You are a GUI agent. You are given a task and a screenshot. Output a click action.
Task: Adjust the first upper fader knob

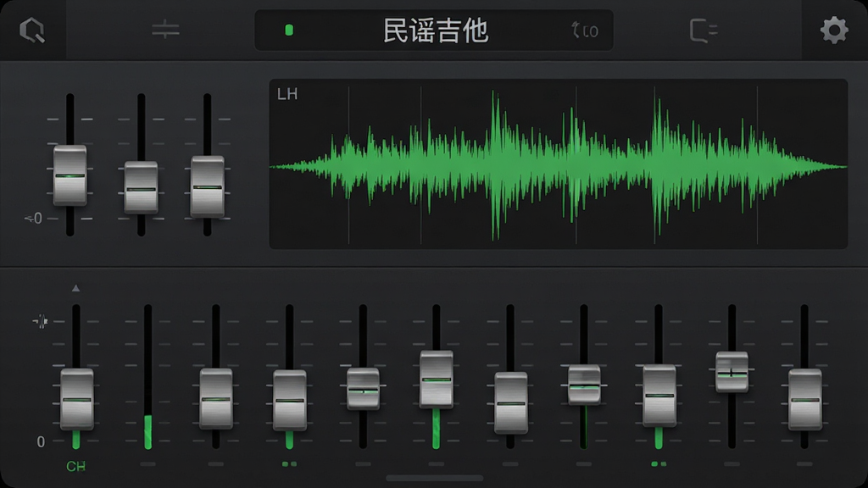pyautogui.click(x=70, y=175)
